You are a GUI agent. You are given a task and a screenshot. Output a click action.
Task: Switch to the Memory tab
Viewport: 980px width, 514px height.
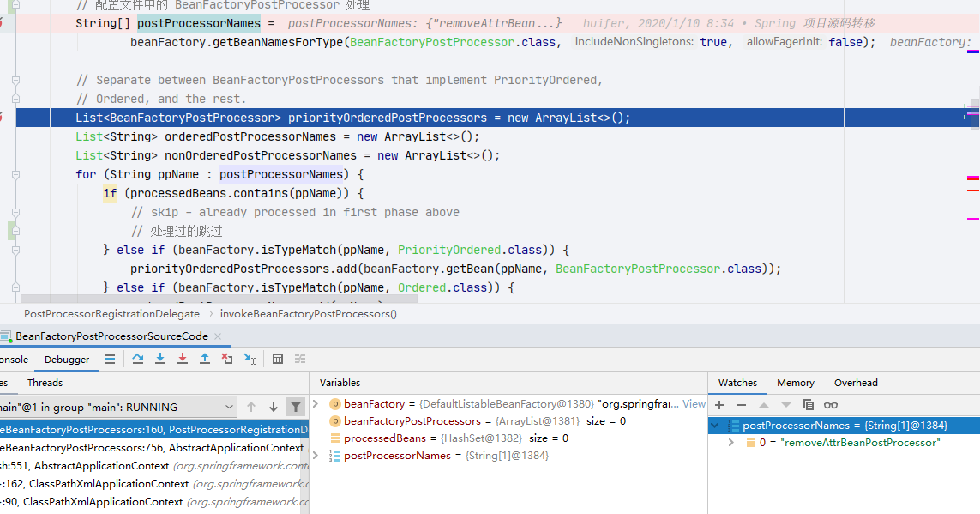point(795,383)
